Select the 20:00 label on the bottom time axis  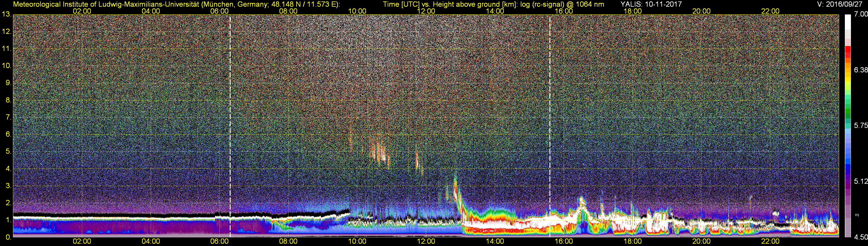(x=702, y=241)
